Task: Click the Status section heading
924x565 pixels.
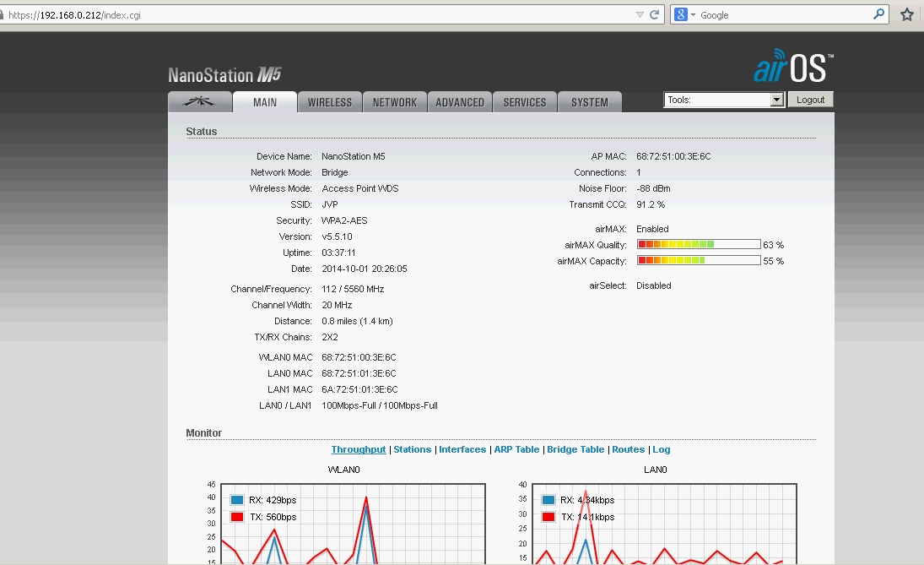Action: [202, 132]
